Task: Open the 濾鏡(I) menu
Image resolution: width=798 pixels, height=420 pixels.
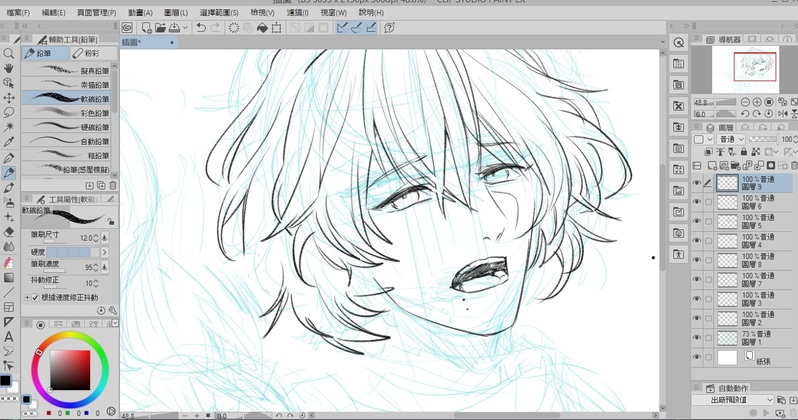Action: [298, 12]
